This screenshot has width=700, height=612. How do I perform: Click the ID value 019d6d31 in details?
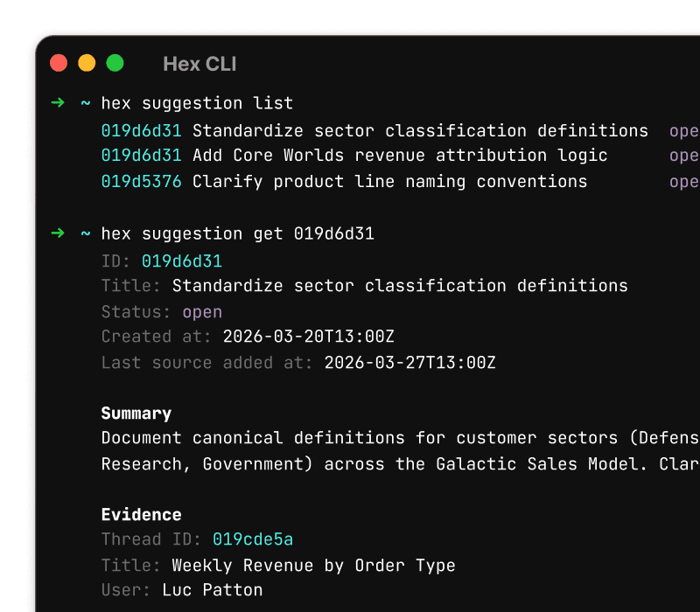[x=182, y=261]
